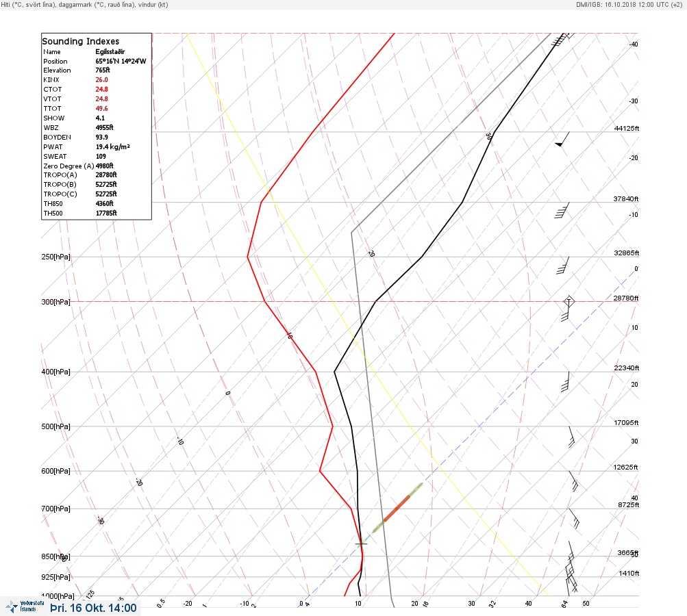Click the LCL cross marker above 850 hPa
Viewport: 687px width, 616px height.
[x=361, y=543]
